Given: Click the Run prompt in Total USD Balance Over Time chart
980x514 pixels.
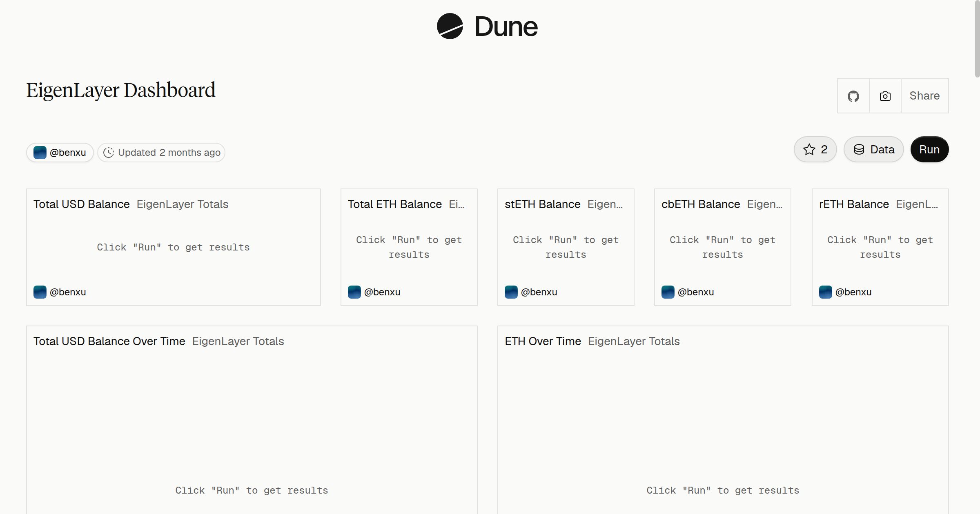Looking at the screenshot, I should tap(252, 490).
